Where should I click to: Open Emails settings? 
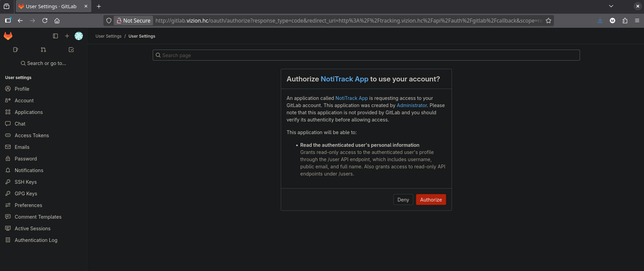43,147
